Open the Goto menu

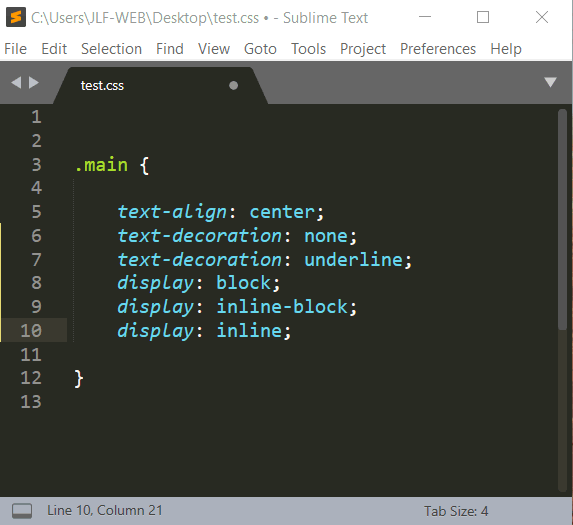click(260, 49)
